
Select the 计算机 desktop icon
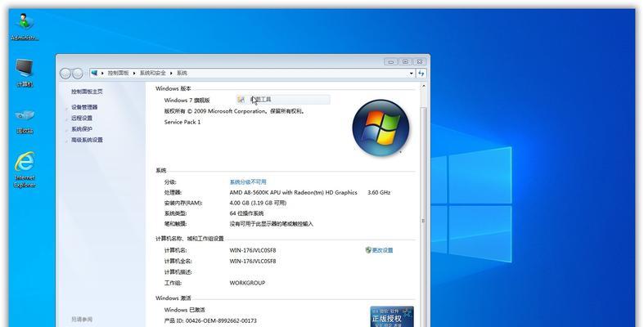(25, 73)
